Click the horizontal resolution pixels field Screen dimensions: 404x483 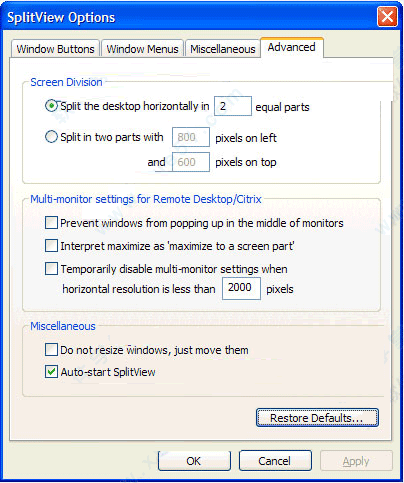point(241,288)
